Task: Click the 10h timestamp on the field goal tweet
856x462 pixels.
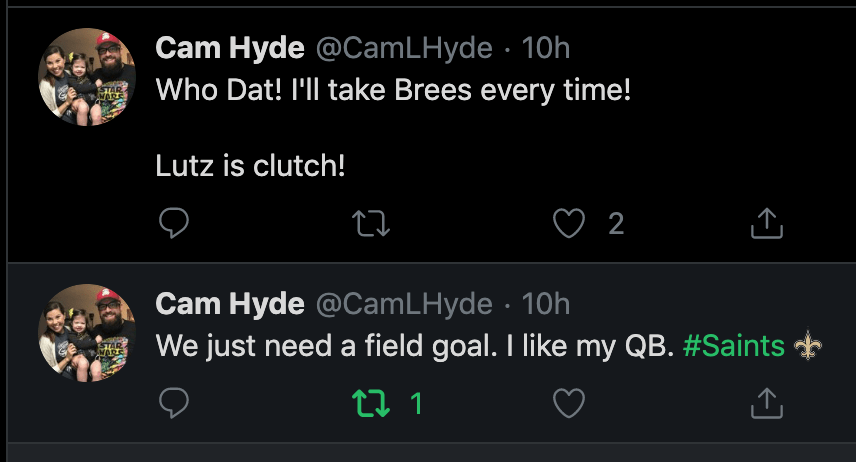Action: coord(546,303)
